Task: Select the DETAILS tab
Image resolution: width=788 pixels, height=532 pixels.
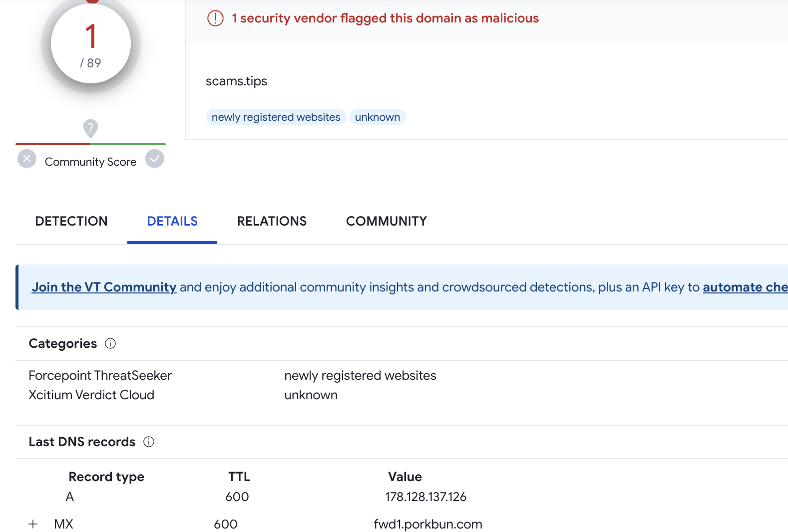Action: pyautogui.click(x=172, y=221)
